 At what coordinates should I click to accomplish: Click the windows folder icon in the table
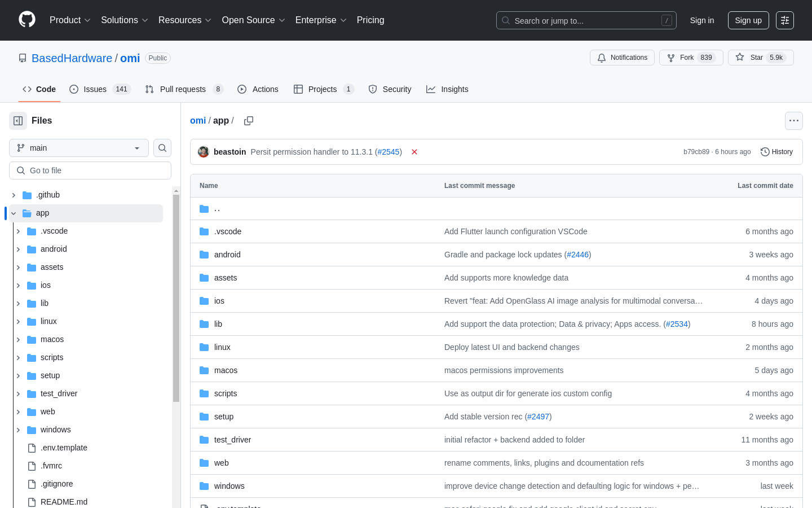point(204,486)
